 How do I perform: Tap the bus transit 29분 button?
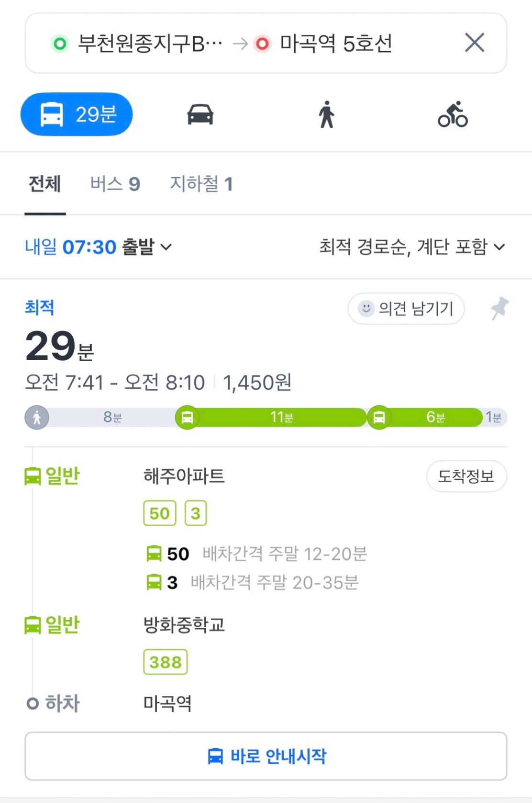[x=77, y=114]
